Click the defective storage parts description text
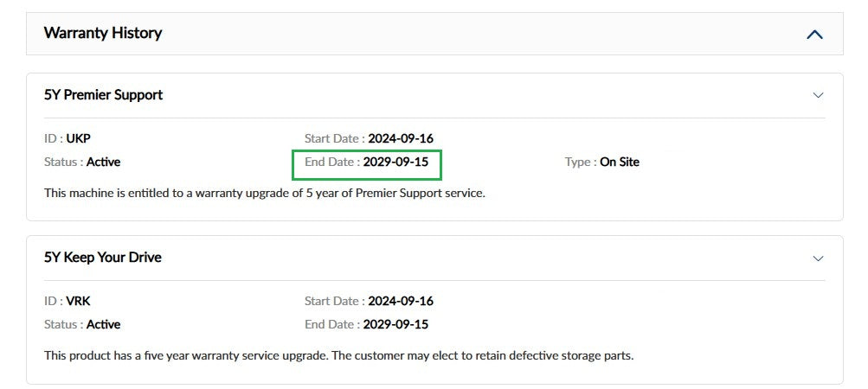Viewport: 868px width, 389px height. tap(338, 355)
